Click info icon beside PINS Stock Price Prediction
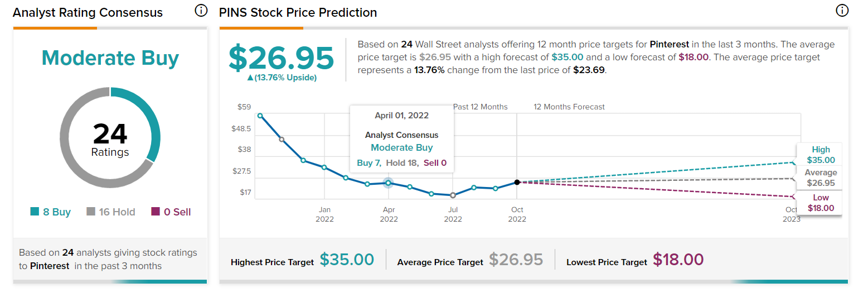Screen dimensions: 868x297 841,11
